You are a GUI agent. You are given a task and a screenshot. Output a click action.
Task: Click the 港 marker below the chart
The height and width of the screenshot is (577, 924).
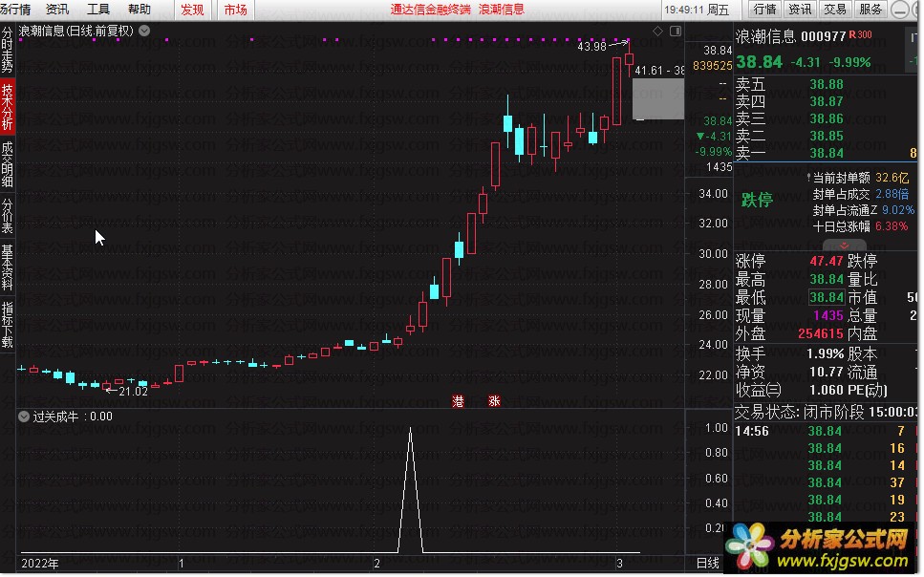(x=458, y=401)
